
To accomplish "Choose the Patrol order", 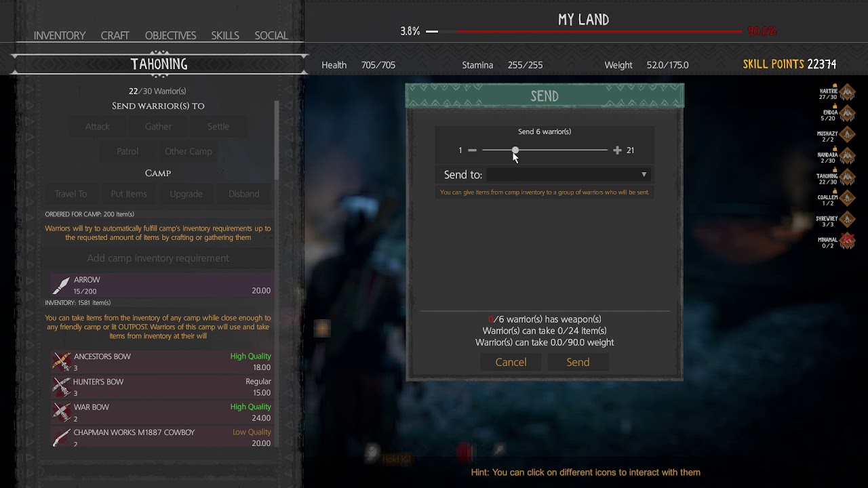I will point(127,151).
